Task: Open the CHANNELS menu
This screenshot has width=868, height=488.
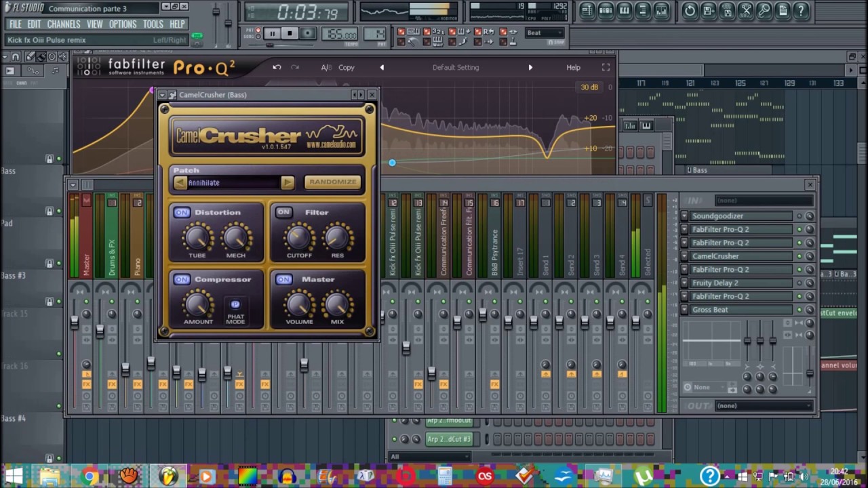Action: [64, 24]
